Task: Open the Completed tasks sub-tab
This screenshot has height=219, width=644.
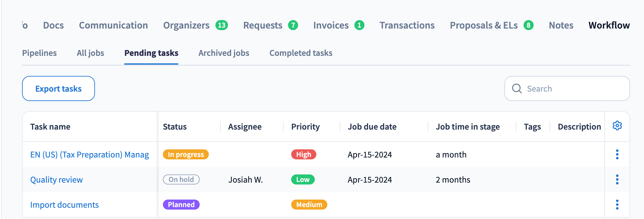Action: tap(301, 53)
